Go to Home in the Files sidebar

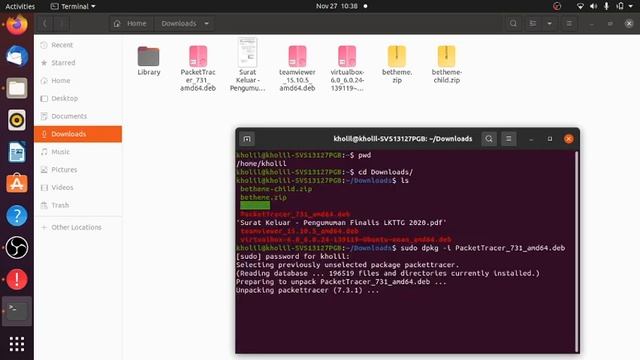(x=78, y=81)
